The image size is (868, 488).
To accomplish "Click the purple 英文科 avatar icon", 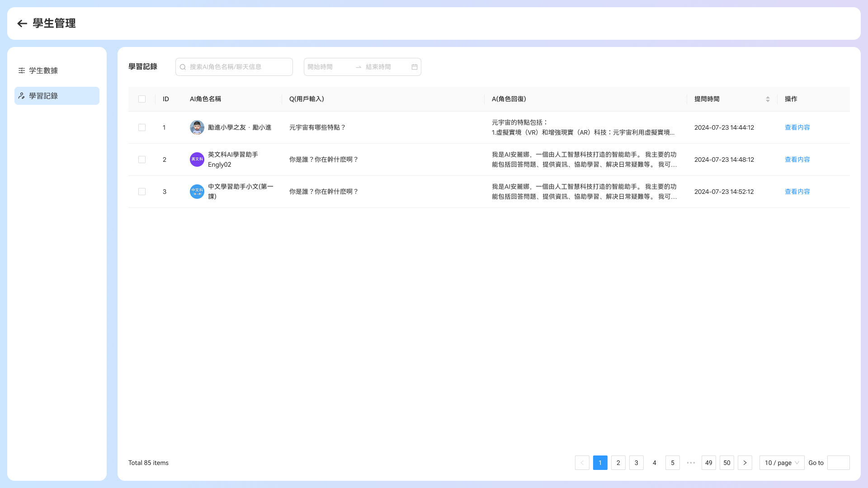I will click(197, 160).
